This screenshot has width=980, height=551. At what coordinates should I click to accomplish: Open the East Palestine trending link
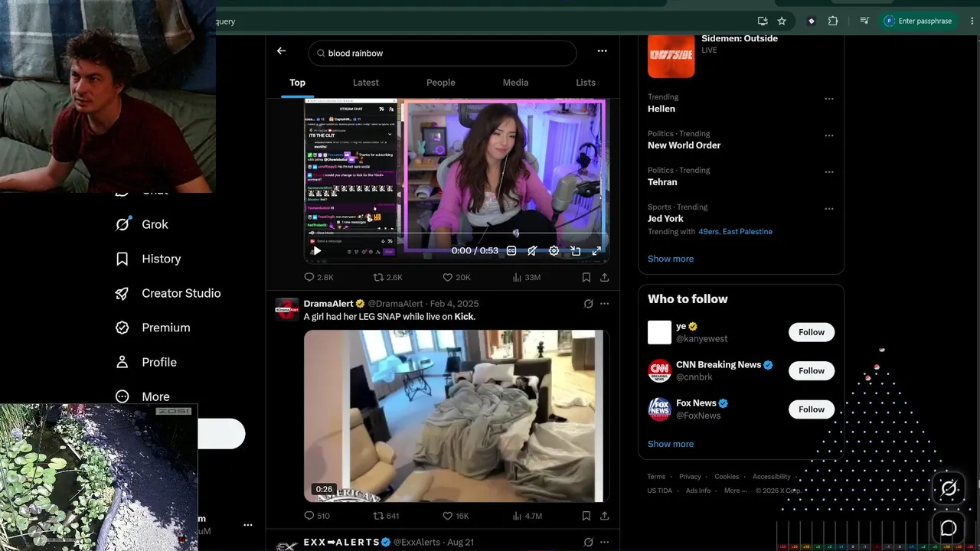point(747,232)
